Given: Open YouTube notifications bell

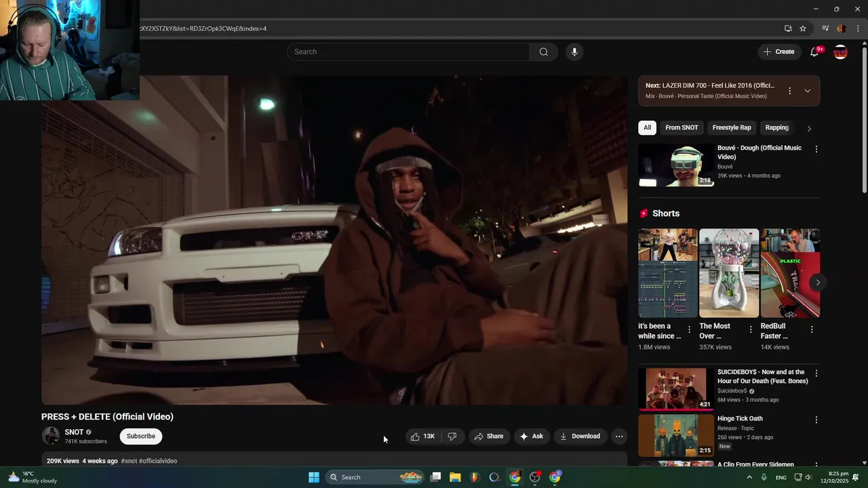Looking at the screenshot, I should tap(814, 52).
